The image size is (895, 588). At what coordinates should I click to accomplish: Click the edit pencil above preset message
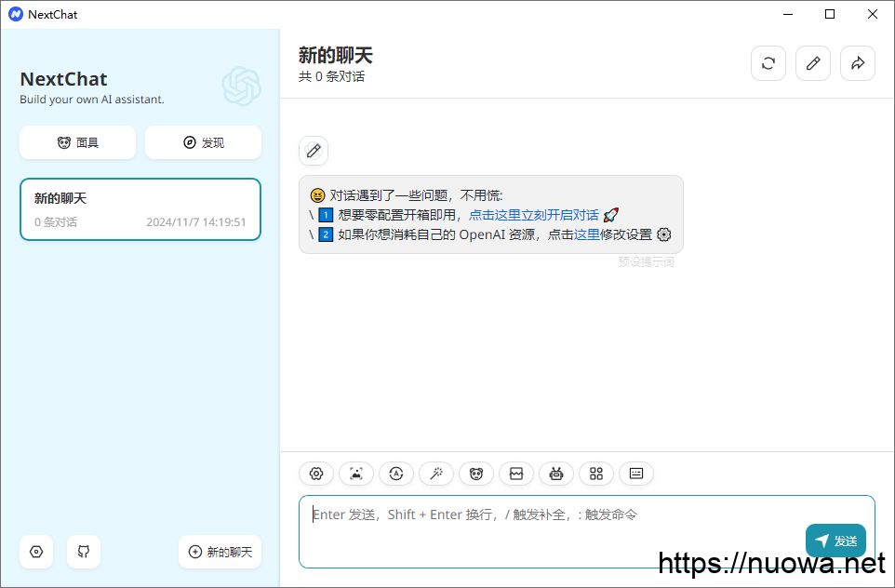(x=314, y=150)
